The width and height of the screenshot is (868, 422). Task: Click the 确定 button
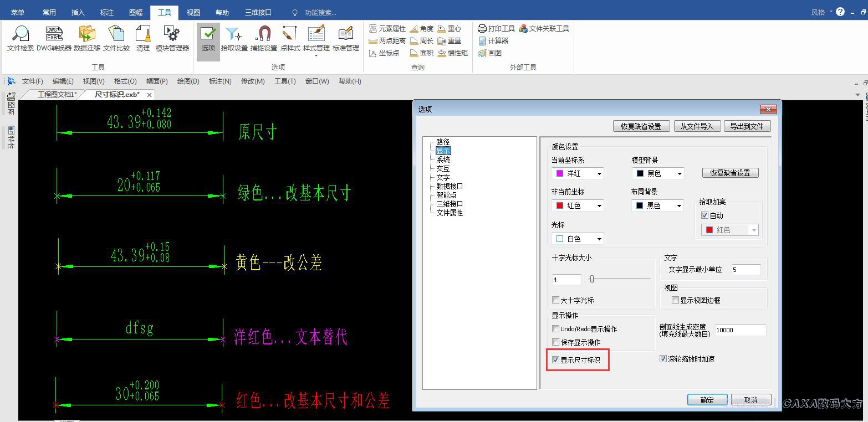[x=707, y=400]
